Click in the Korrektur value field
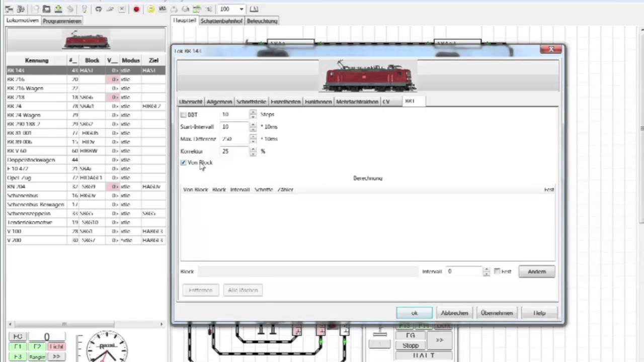 pyautogui.click(x=234, y=151)
